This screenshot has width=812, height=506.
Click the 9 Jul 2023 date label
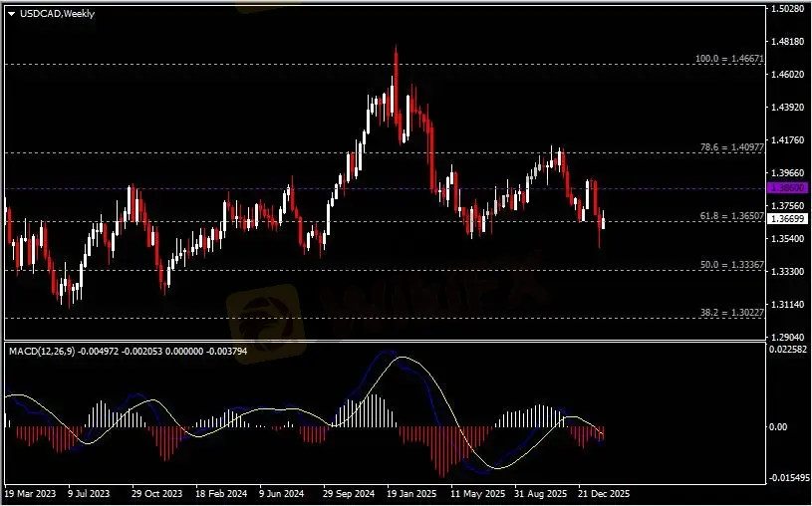(89, 494)
